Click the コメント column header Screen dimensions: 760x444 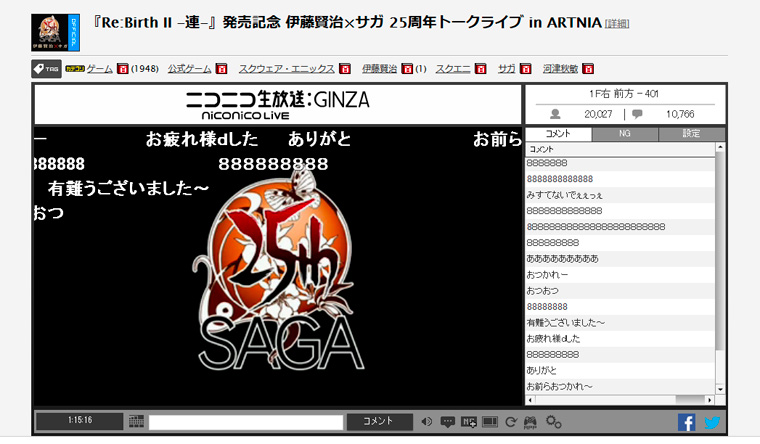[620, 149]
